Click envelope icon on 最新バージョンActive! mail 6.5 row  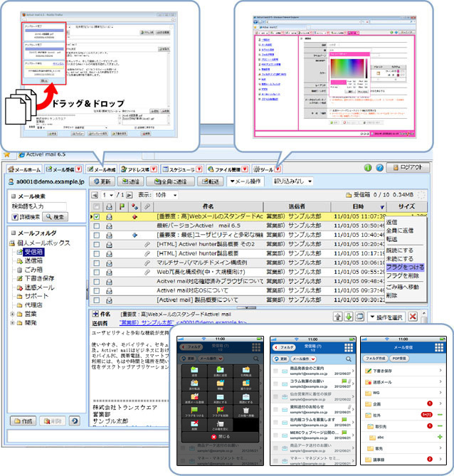(x=109, y=226)
